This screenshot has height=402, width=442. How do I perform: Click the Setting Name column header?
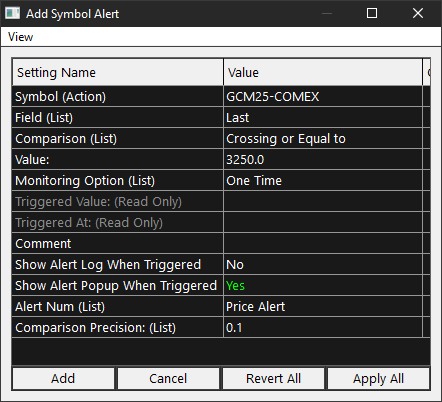(x=118, y=72)
